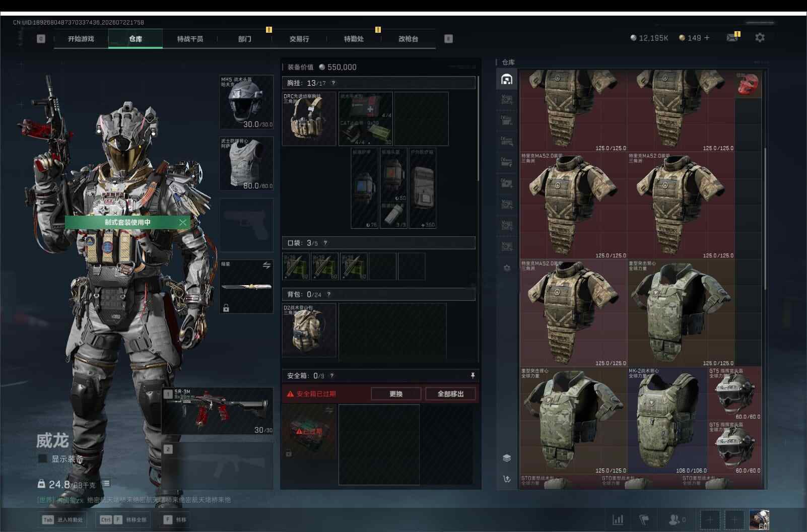Click the 口袋 help question mark
Screen dimensions: 807x532
[325, 243]
